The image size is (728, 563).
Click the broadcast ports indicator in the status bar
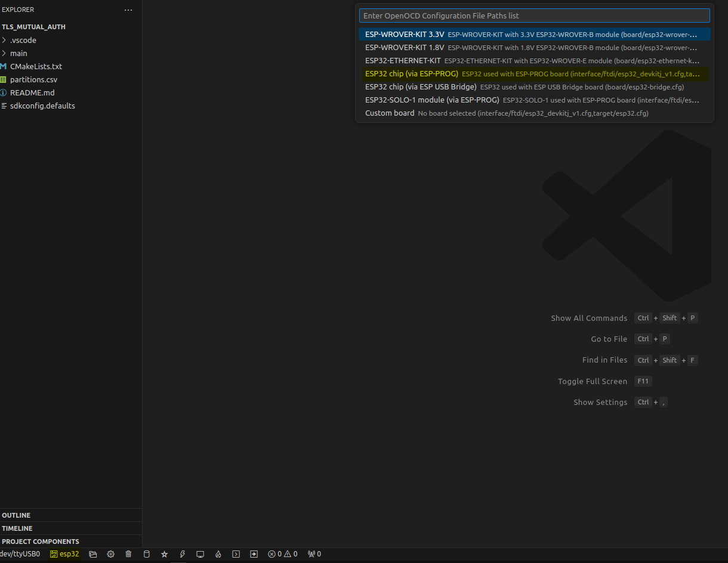(x=314, y=554)
